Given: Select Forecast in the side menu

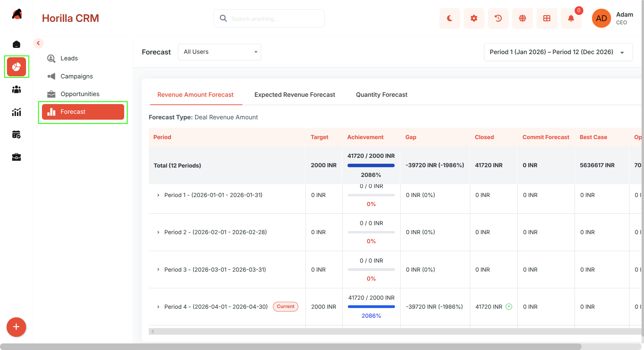Looking at the screenshot, I should (x=83, y=112).
